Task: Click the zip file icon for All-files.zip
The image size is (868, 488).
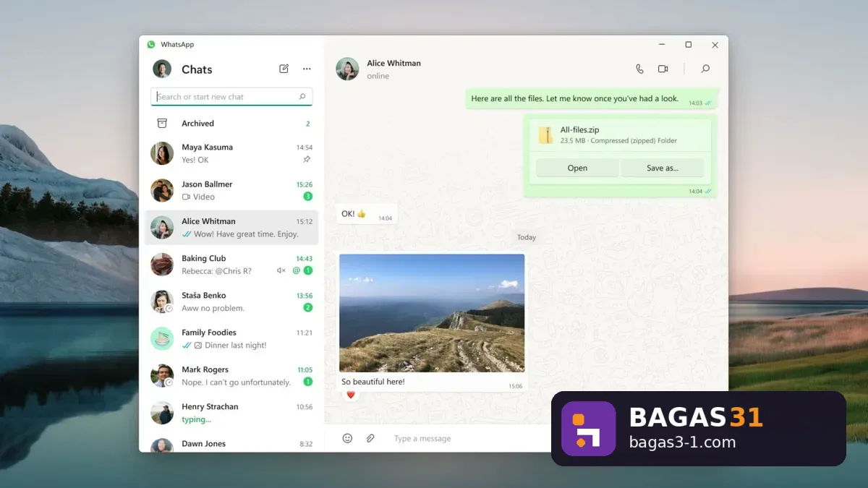Action: tap(545, 135)
